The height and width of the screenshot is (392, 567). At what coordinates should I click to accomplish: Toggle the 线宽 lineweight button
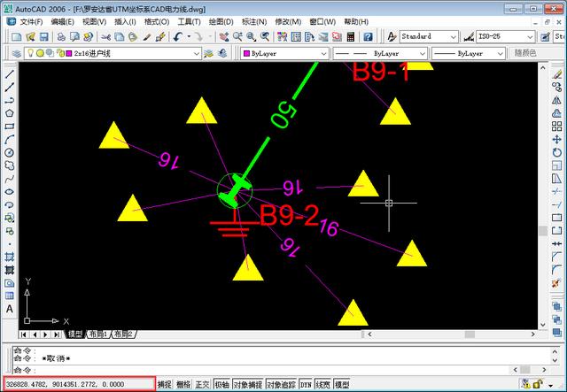323,385
